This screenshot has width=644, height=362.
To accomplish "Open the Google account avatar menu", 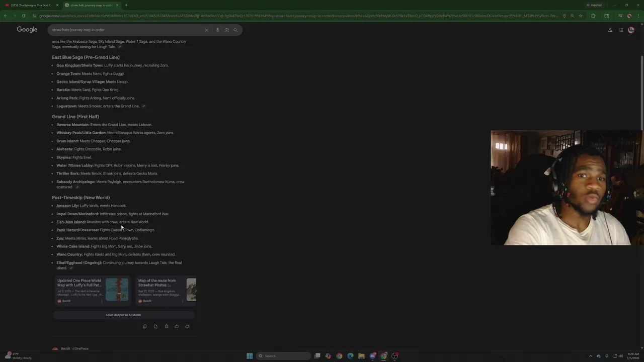I will (x=631, y=30).
